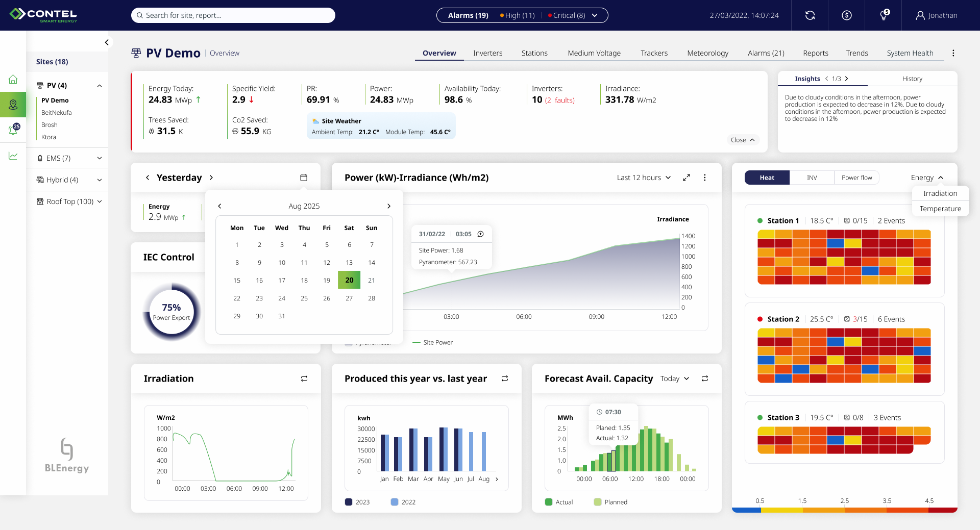The height and width of the screenshot is (530, 980).
Task: Open the Last 12 hours range dropdown
Action: click(644, 178)
